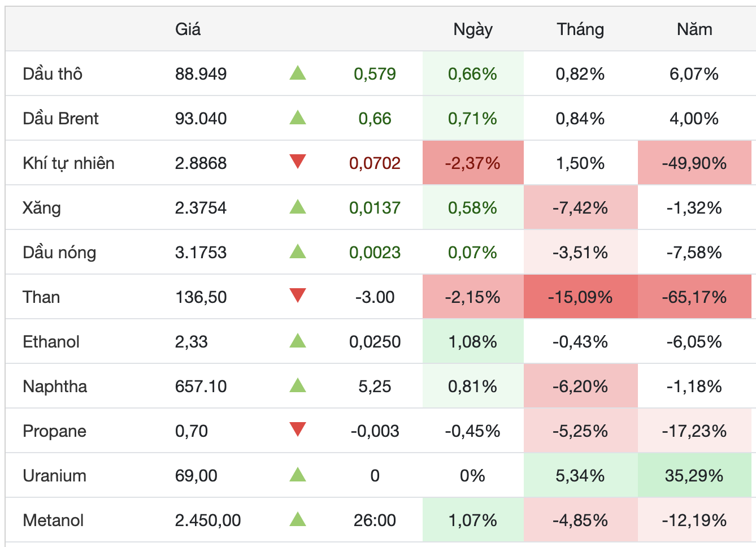Click the change value 26:00
This screenshot has width=756, height=547.
(x=375, y=520)
